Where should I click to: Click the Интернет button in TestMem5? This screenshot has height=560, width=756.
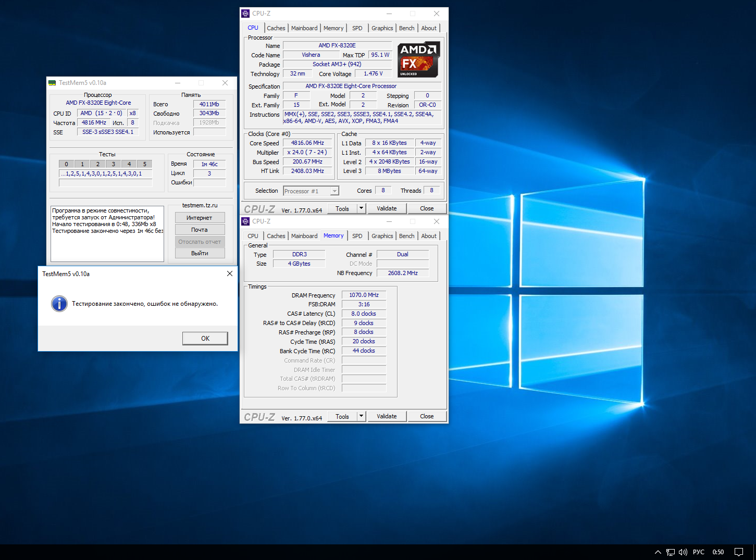click(200, 218)
